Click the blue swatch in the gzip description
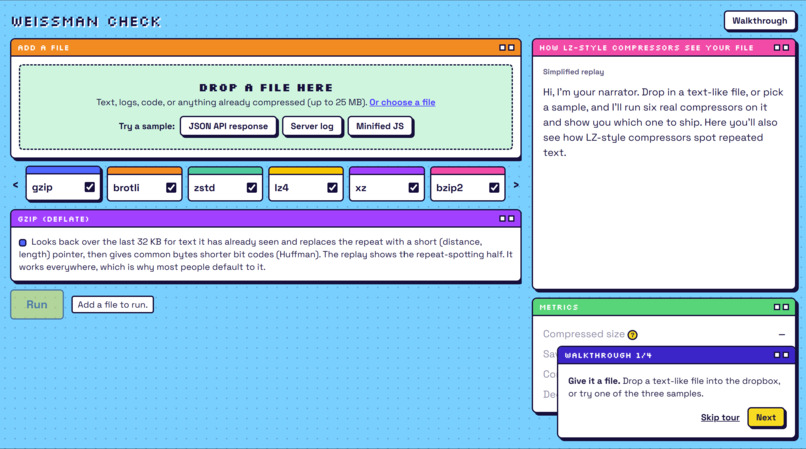Screen dimensions: 806x449 (x=23, y=242)
